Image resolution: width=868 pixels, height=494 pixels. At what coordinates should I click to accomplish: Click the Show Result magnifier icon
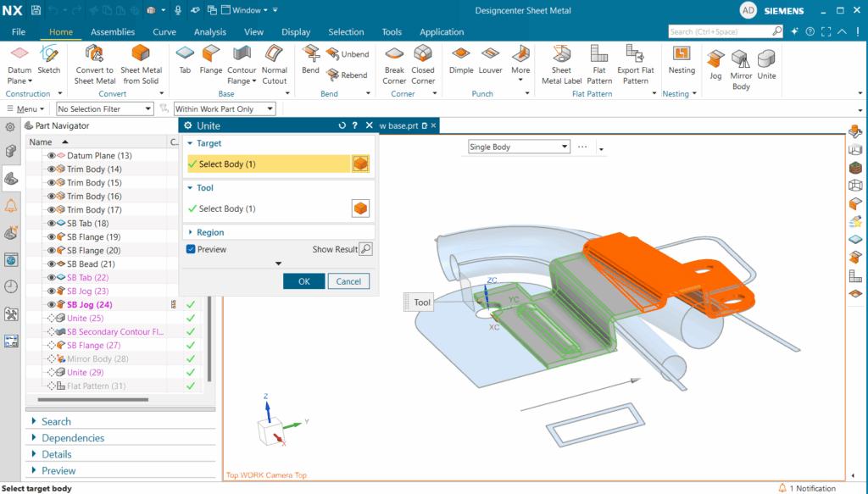365,249
